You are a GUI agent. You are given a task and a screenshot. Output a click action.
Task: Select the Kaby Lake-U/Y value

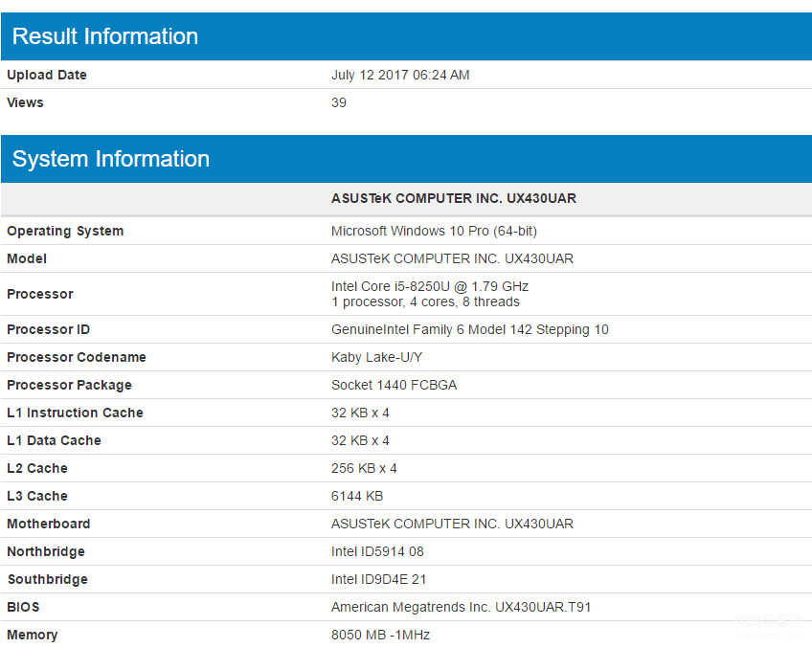pos(376,357)
